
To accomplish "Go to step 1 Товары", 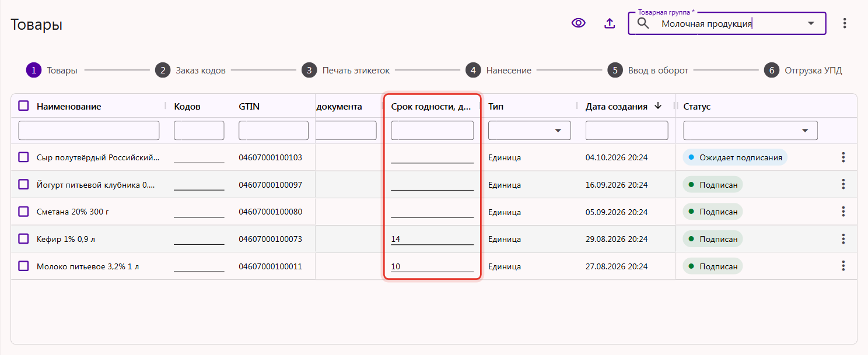I will [x=52, y=70].
